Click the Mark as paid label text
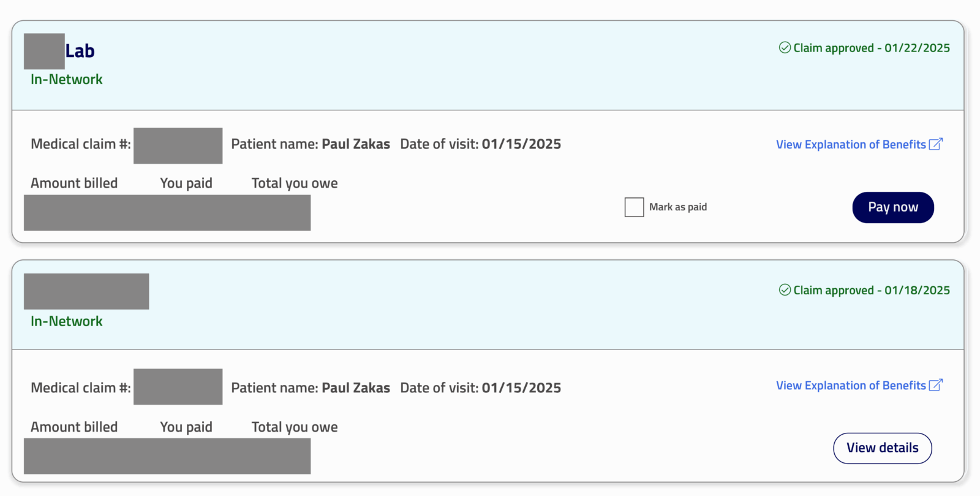Viewport: 980px width, 496px height. click(x=677, y=207)
